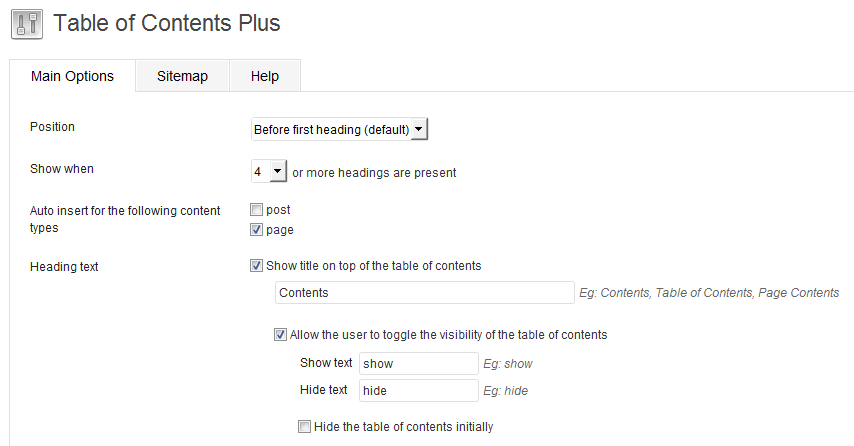
Task: Click the Show text input field
Action: pyautogui.click(x=418, y=363)
